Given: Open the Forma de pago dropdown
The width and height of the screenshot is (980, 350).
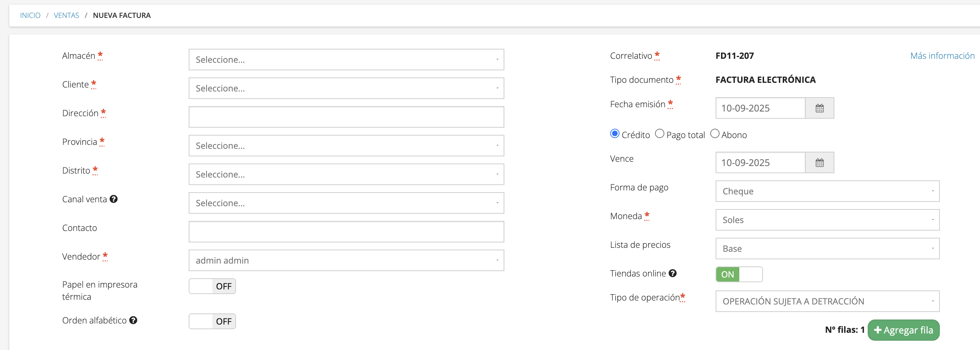Looking at the screenshot, I should click(x=828, y=191).
